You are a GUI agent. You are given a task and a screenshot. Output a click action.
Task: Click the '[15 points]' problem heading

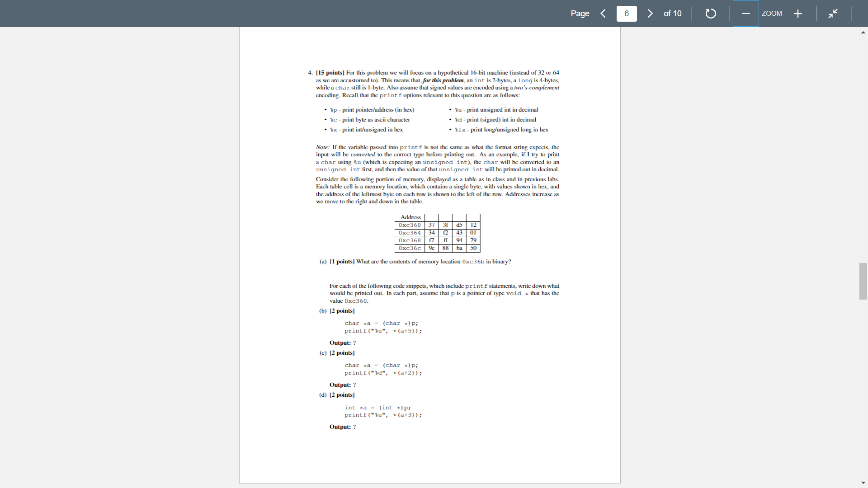tap(330, 73)
